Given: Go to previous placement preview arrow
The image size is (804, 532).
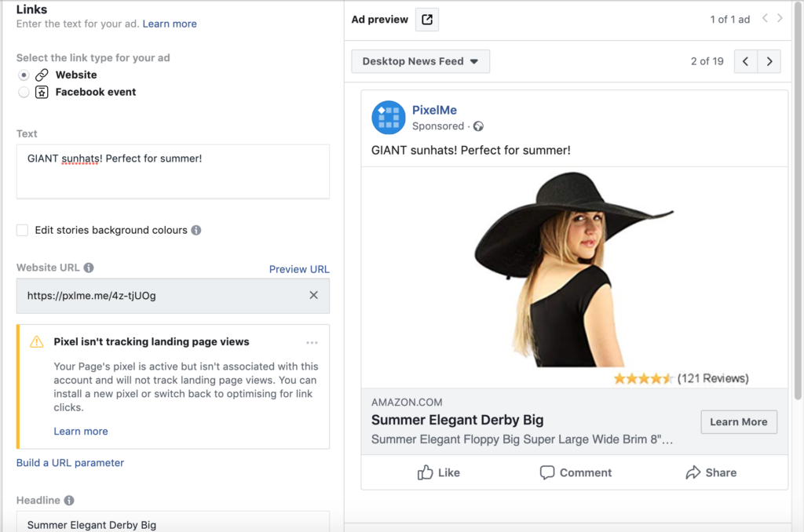Looking at the screenshot, I should pyautogui.click(x=745, y=61).
